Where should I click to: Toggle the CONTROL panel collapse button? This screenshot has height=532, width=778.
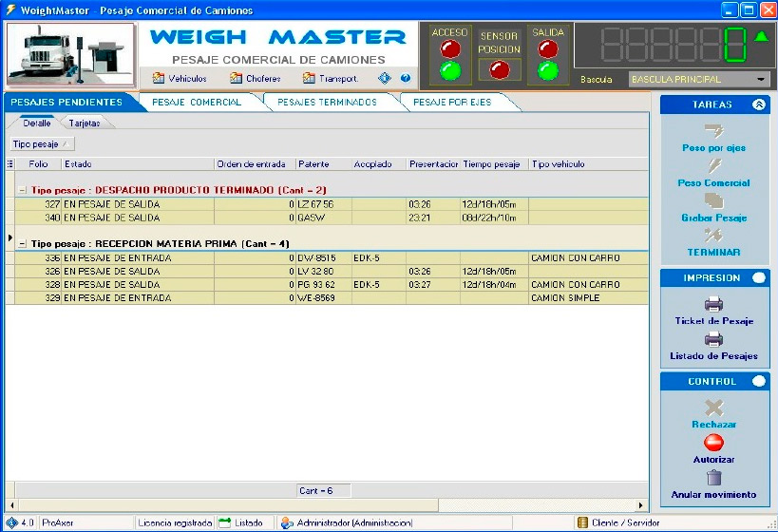pos(758,382)
